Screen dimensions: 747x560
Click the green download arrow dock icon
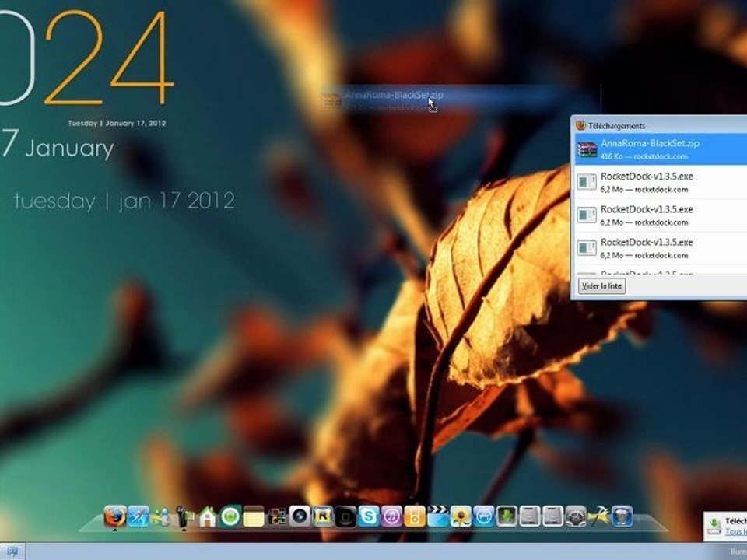[507, 517]
